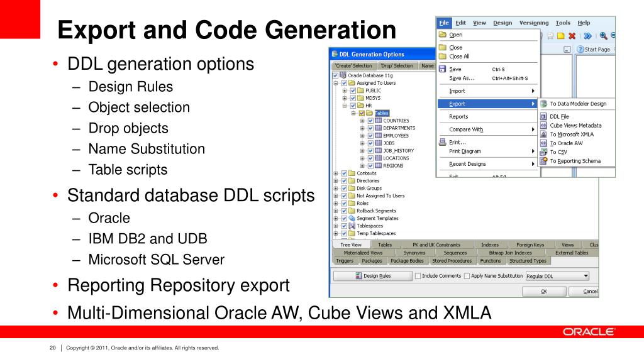Viewport: 644px width, 362px height.
Task: Click the yellow note toolbar icon
Action: coord(560,36)
